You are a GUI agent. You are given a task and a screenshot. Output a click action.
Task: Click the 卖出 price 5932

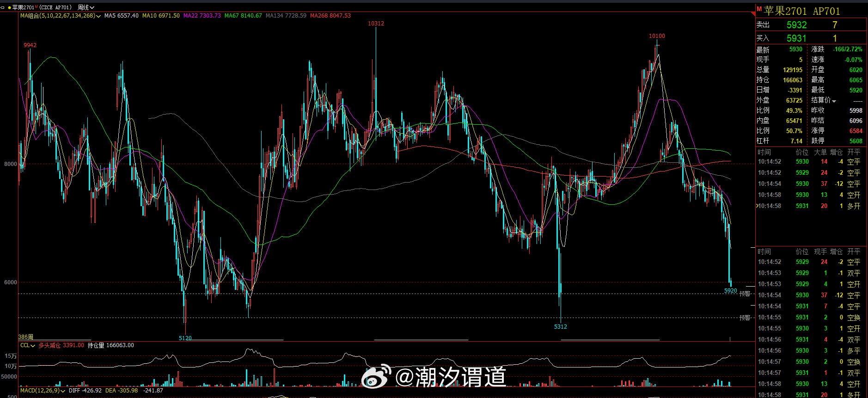coord(796,25)
